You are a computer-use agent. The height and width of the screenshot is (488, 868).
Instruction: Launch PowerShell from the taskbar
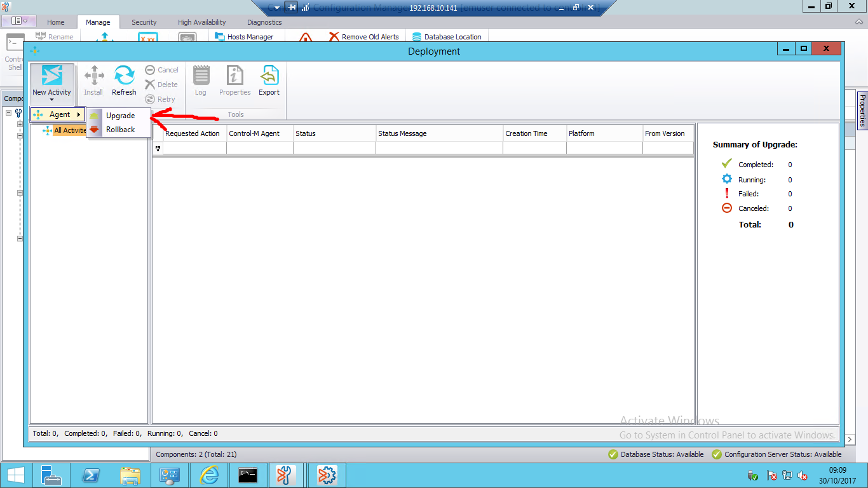pyautogui.click(x=91, y=475)
